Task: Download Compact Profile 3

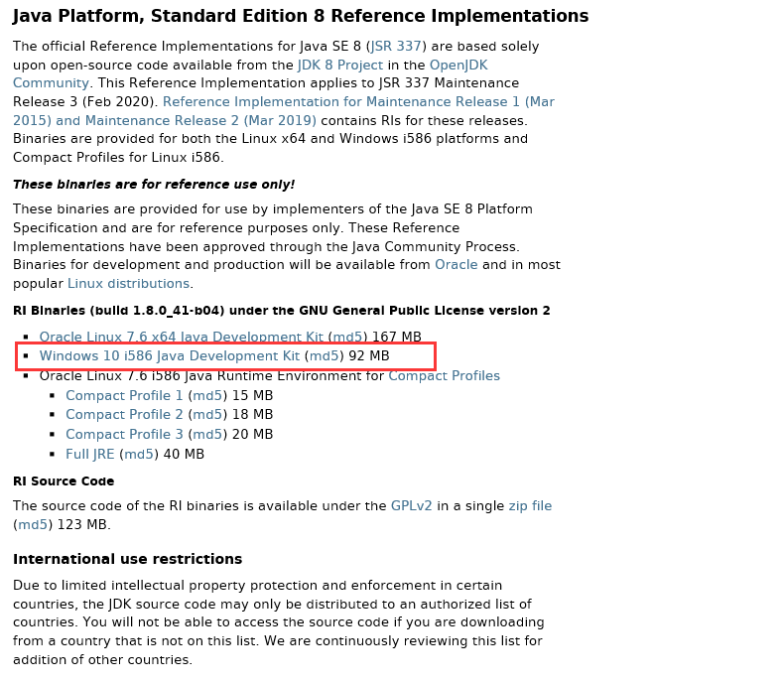Action: click(x=124, y=435)
